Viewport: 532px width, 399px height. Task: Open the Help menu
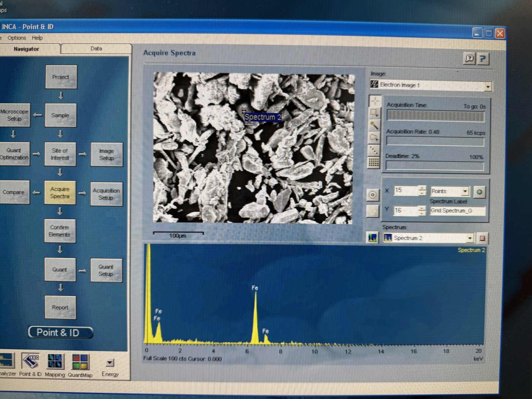37,38
